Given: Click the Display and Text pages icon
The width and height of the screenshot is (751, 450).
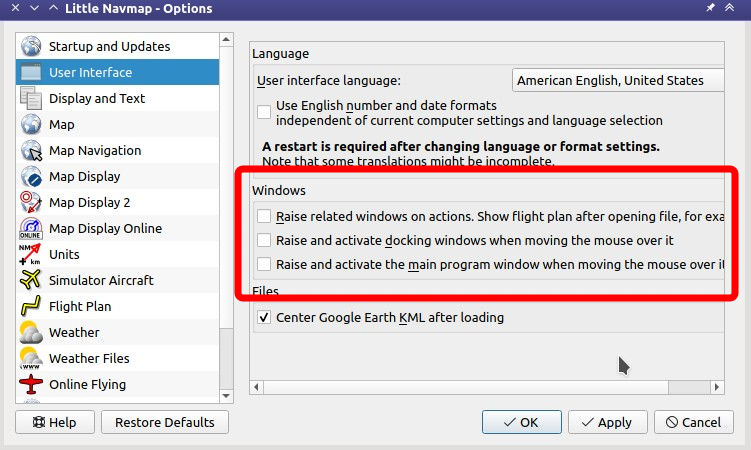Looking at the screenshot, I should 31,98.
